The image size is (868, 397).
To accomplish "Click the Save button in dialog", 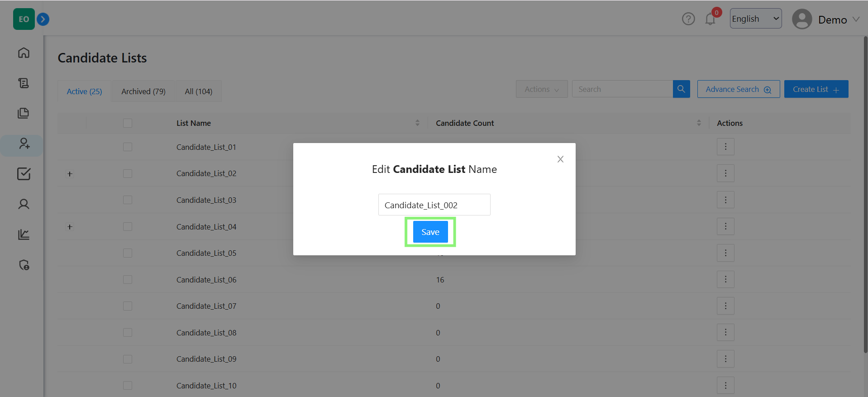I will pyautogui.click(x=430, y=232).
